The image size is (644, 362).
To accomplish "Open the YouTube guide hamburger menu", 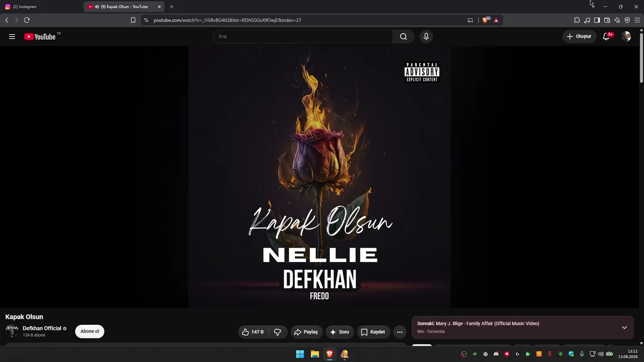I will [12, 37].
